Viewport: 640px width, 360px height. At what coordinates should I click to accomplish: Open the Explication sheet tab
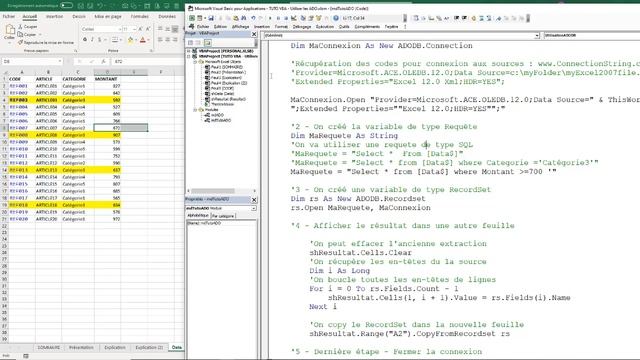115,347
